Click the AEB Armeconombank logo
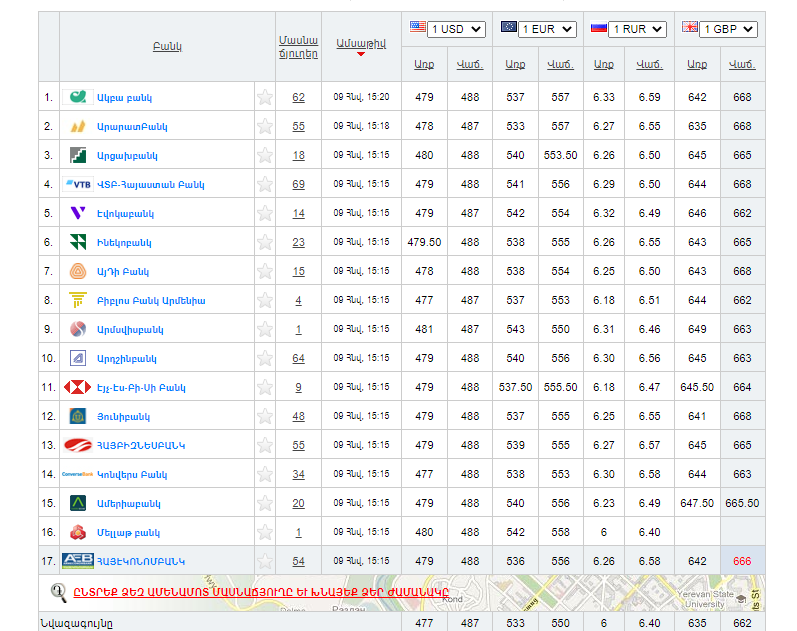Viewport: 797px width, 631px height. tap(77, 561)
